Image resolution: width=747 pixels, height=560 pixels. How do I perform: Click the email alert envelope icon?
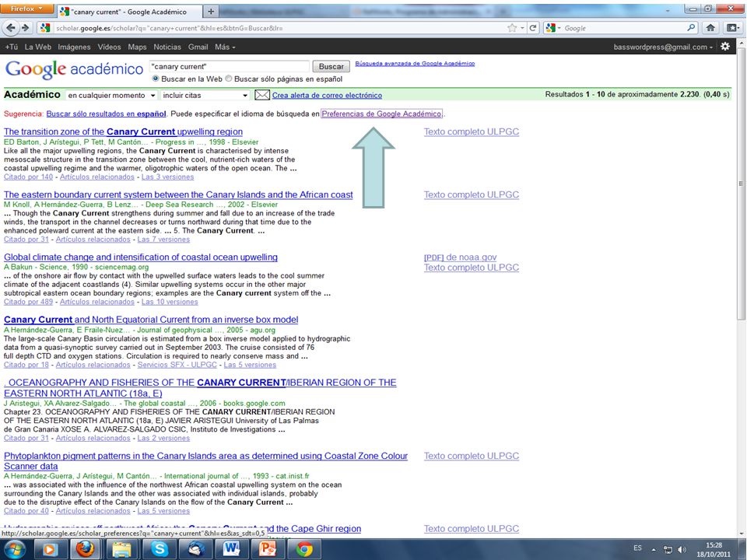pos(262,95)
